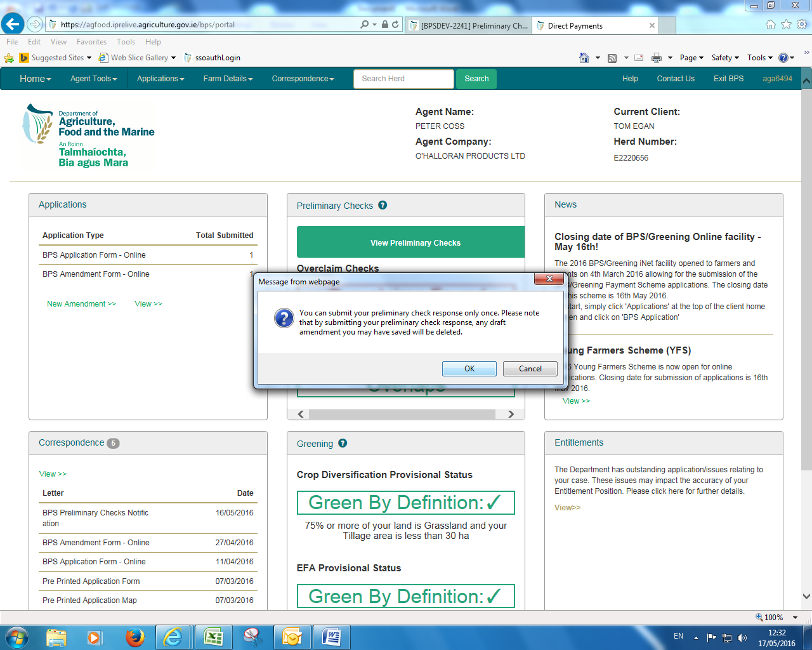The height and width of the screenshot is (650, 812).
Task: Open Firefox from the taskbar
Action: point(134,637)
